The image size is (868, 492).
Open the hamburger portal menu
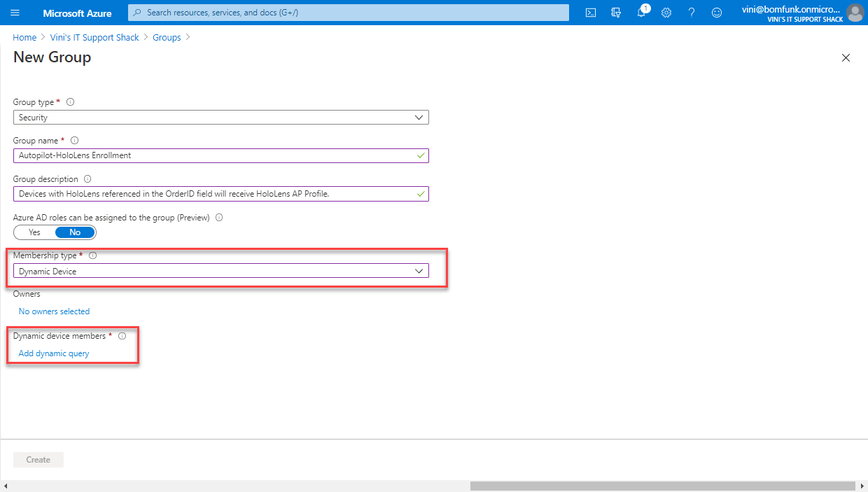[15, 13]
